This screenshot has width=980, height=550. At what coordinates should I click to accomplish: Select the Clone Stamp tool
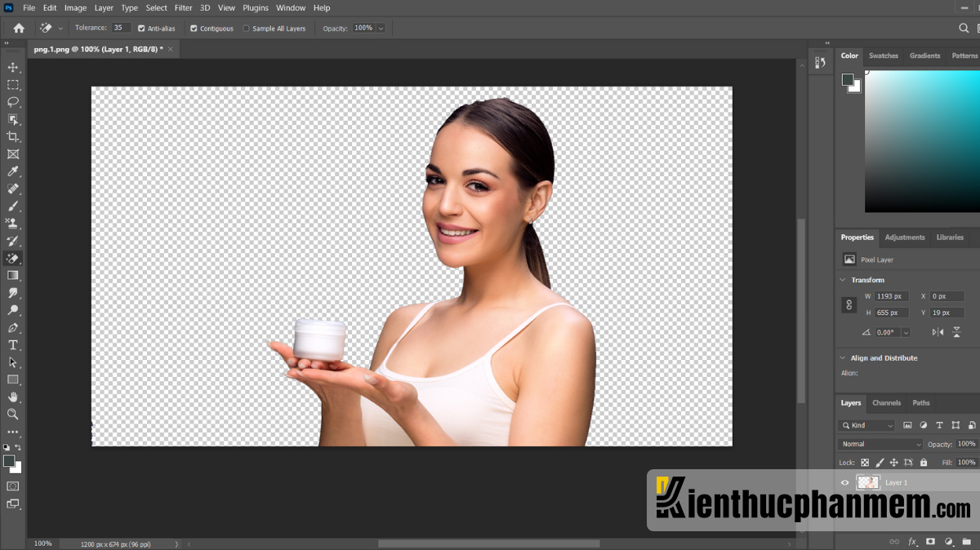(13, 223)
